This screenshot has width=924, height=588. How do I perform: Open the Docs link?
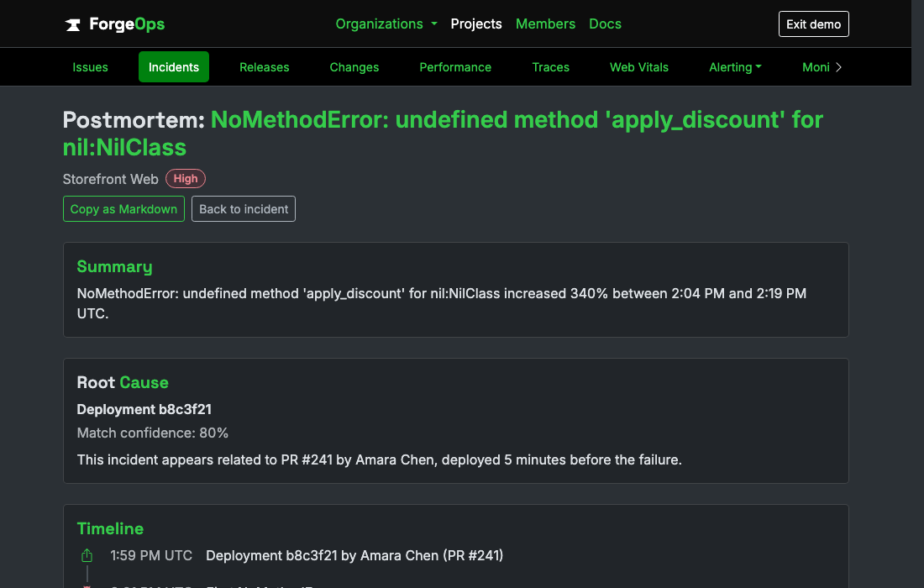[x=605, y=24]
